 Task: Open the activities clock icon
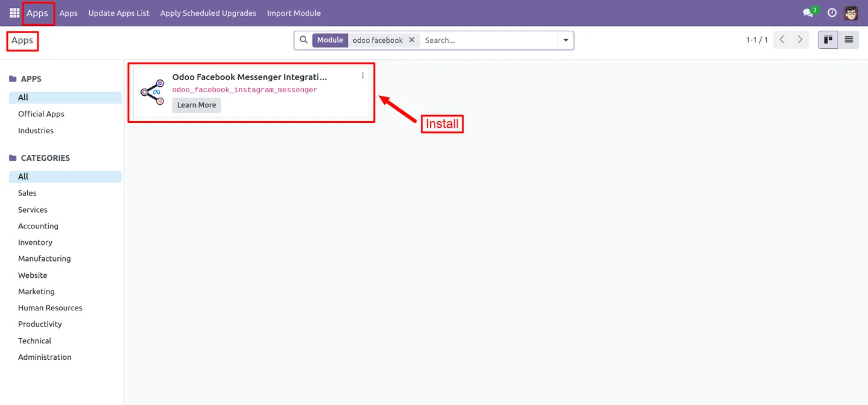832,13
